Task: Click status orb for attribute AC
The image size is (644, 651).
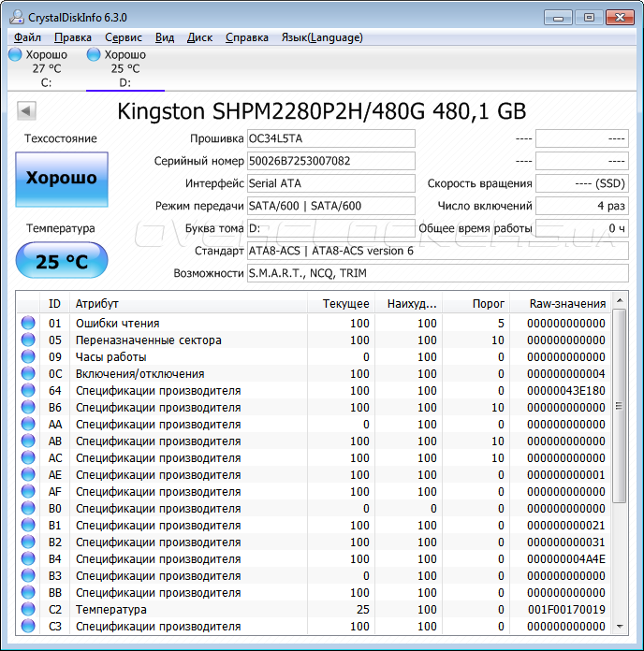Action: (28, 457)
